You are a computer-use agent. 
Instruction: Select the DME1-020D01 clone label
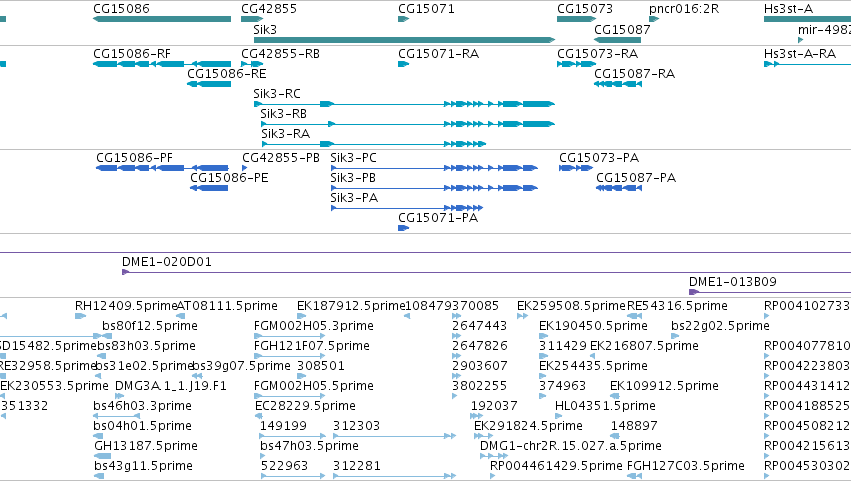pyautogui.click(x=167, y=262)
